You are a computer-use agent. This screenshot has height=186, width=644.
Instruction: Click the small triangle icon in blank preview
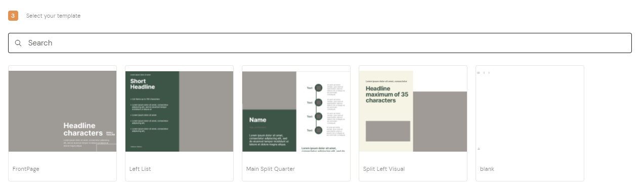(x=479, y=149)
